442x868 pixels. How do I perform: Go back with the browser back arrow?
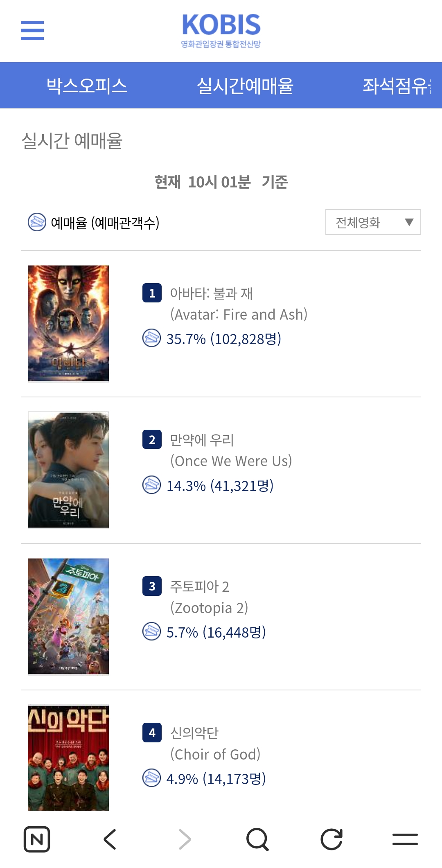coord(110,839)
